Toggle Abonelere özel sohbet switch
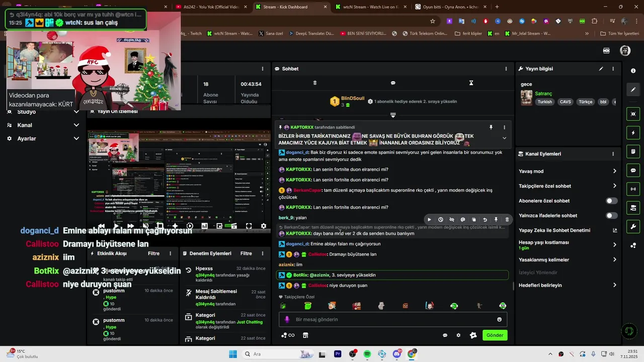 (611, 201)
